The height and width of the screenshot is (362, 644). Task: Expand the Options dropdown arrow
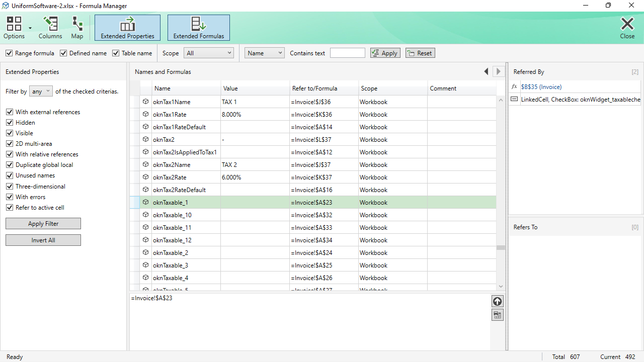tap(30, 28)
